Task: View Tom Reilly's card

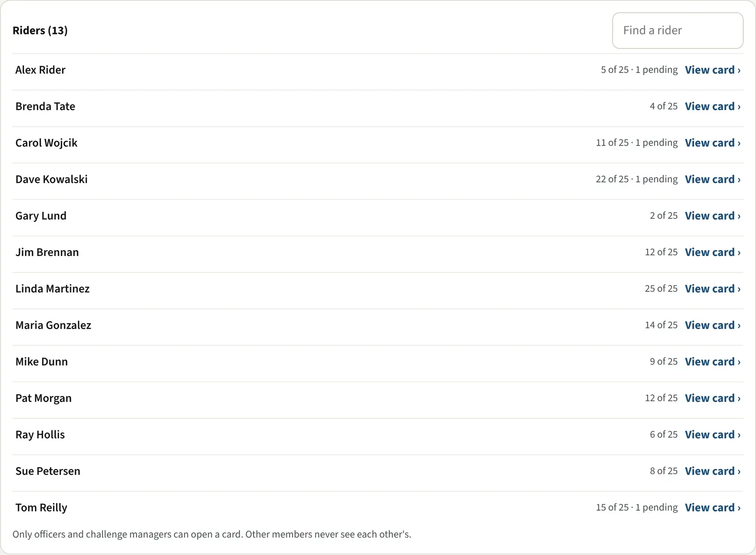Action: 713,507
